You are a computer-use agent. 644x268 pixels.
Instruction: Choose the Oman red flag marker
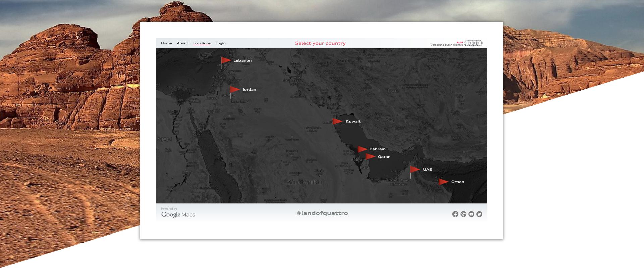(x=443, y=182)
